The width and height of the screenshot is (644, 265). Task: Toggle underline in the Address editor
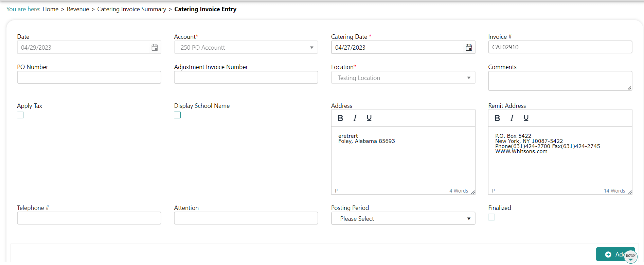369,118
